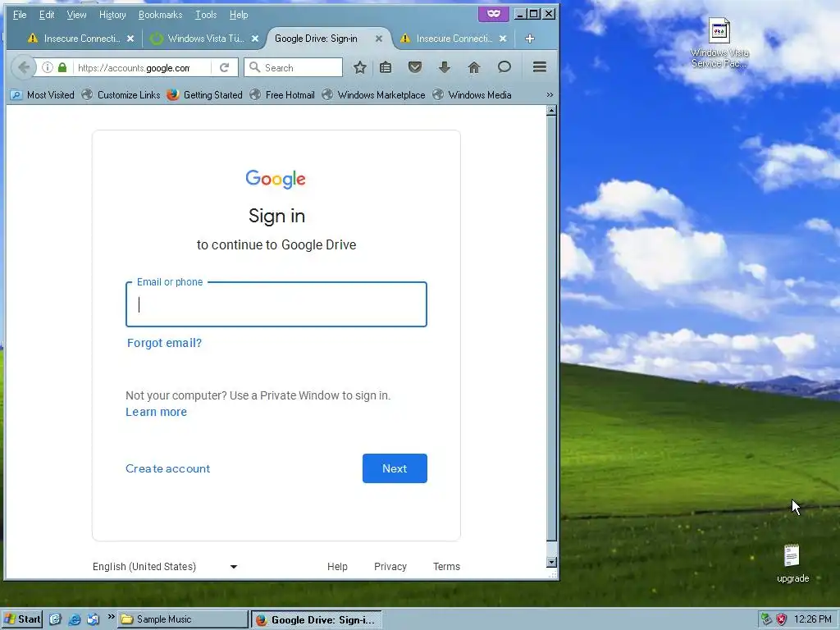Open the Bookmarks menu

click(160, 15)
